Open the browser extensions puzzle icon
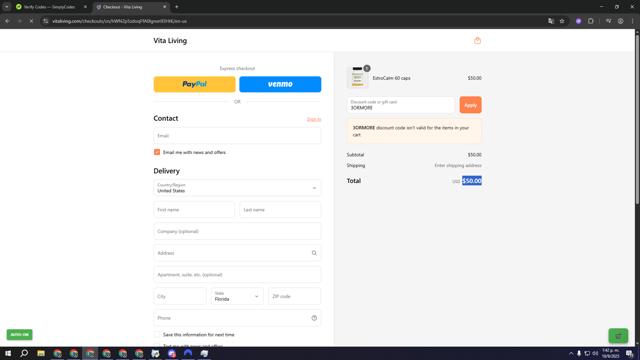Viewport: 640px width, 360px height. pos(591,21)
